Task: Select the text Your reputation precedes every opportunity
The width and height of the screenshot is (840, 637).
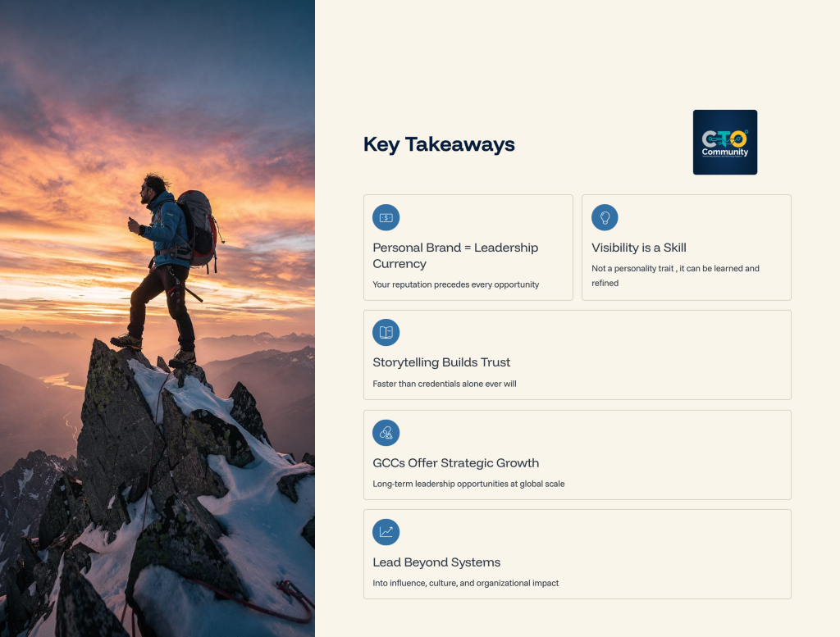Action: pos(456,284)
